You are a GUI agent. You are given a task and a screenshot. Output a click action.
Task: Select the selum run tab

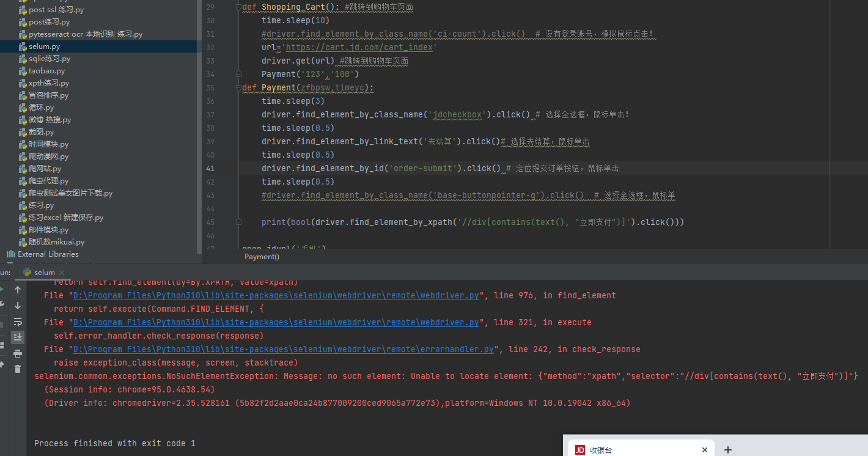click(44, 273)
